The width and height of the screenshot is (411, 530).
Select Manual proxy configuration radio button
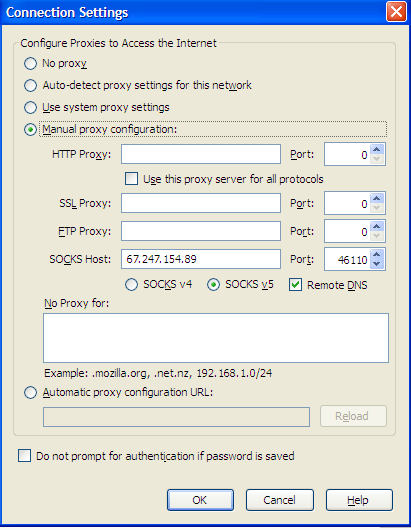click(30, 129)
